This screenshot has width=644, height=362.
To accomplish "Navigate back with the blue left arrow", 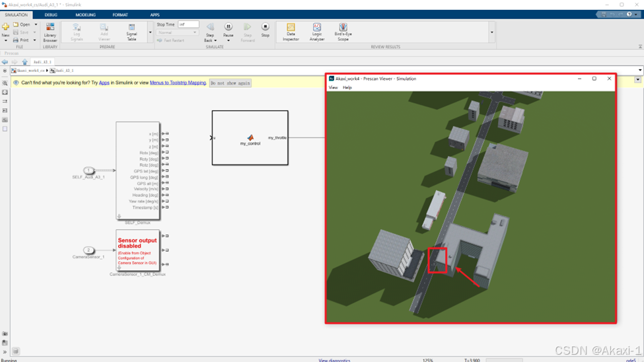I will tap(5, 62).
